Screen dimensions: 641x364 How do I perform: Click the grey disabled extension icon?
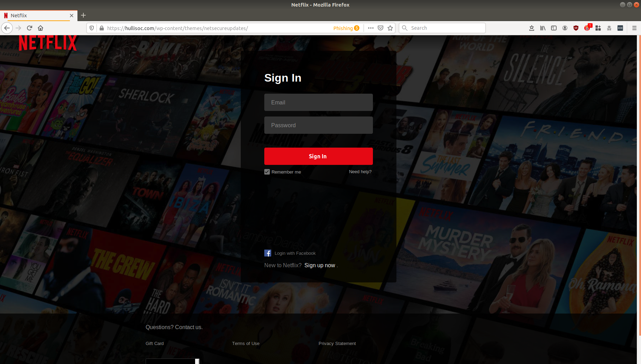pyautogui.click(x=609, y=28)
